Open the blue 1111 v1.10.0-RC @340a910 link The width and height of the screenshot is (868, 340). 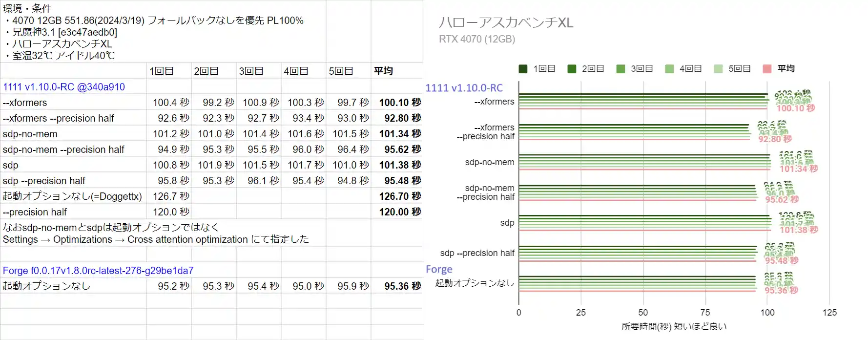[64, 87]
